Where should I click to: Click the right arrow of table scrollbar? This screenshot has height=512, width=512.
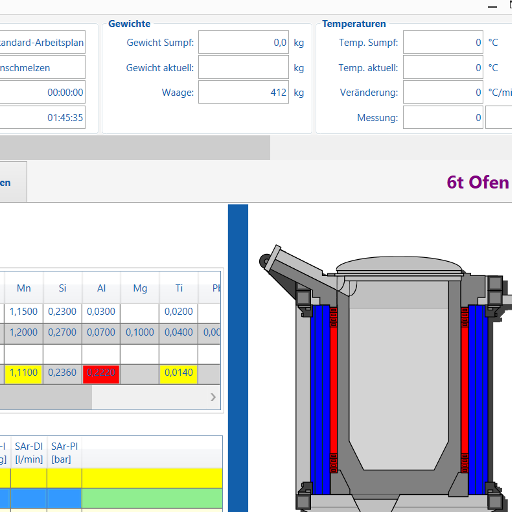coord(213,397)
